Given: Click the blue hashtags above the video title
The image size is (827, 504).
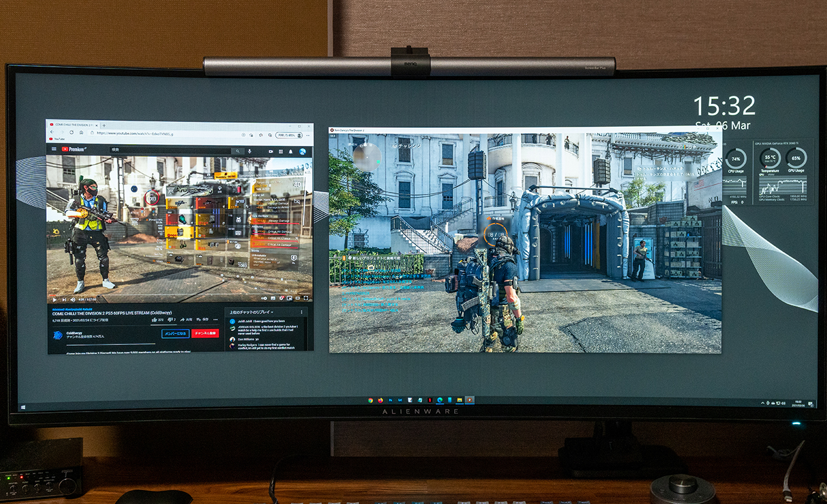Looking at the screenshot, I should (72, 309).
